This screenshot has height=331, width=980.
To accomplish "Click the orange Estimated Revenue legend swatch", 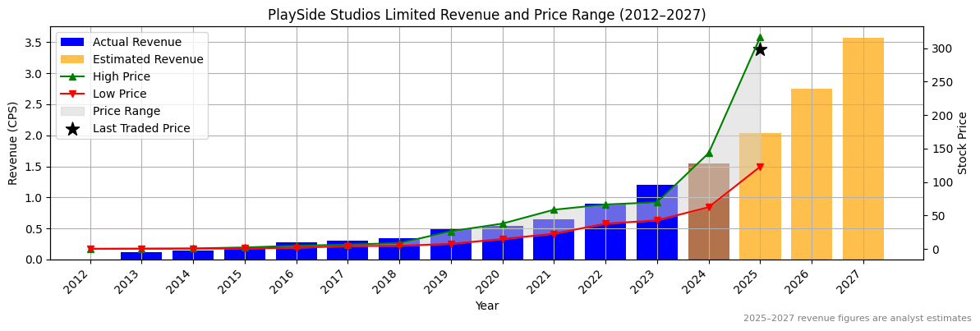I will click(72, 60).
